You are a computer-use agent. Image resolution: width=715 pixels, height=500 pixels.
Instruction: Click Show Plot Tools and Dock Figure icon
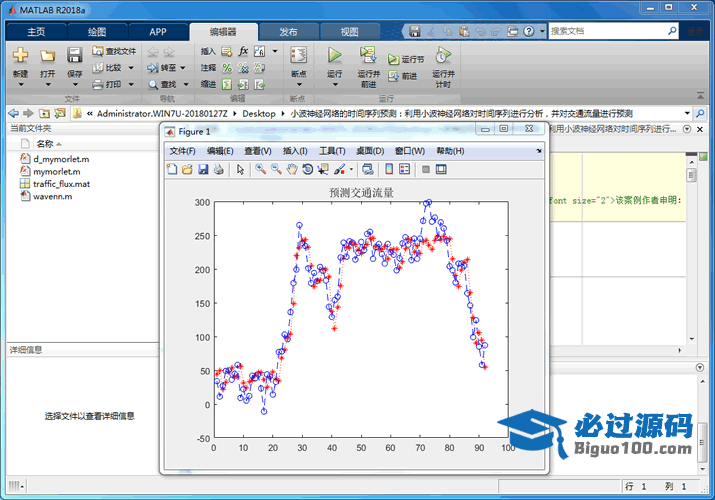(441, 170)
